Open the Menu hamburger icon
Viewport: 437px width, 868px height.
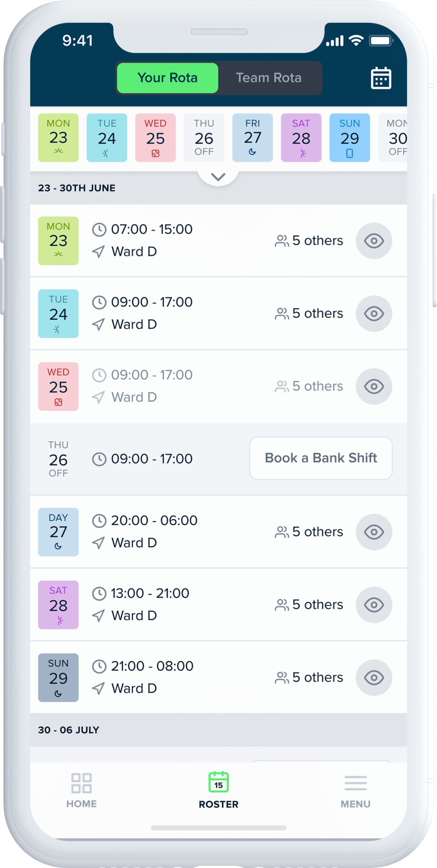(356, 783)
